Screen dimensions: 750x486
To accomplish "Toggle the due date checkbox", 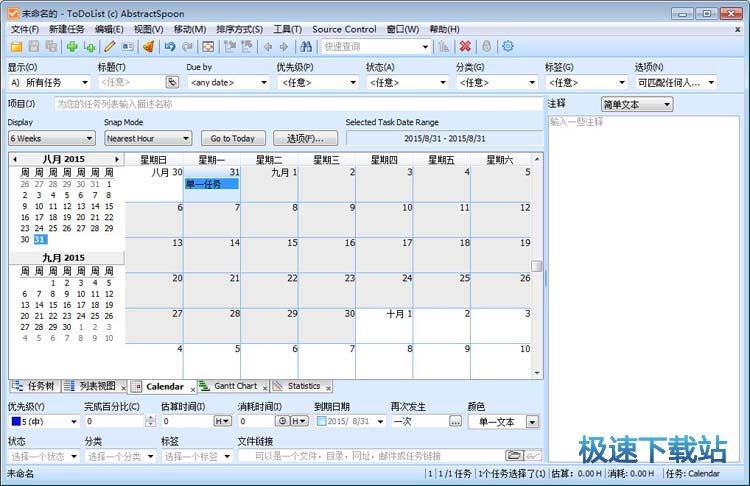I will [x=321, y=422].
